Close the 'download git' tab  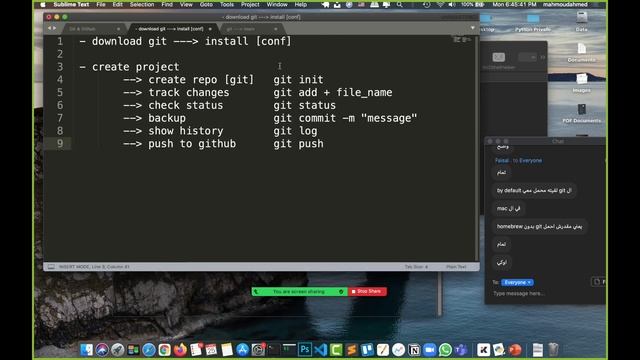click(x=210, y=29)
